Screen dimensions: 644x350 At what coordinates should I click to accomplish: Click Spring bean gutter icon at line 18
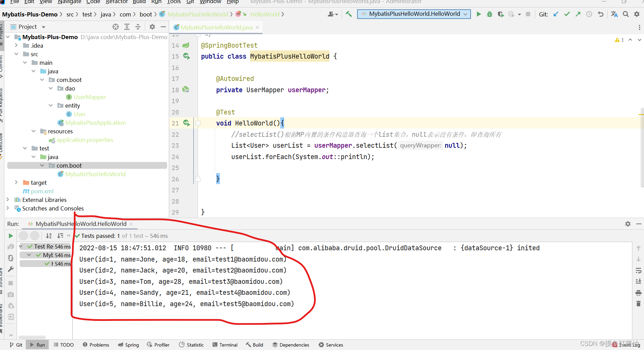(x=186, y=89)
